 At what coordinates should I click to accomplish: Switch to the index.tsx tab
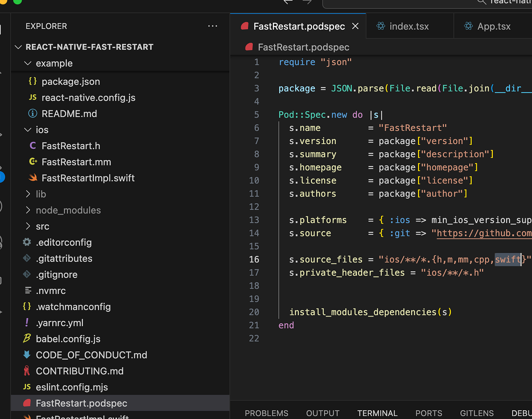410,26
